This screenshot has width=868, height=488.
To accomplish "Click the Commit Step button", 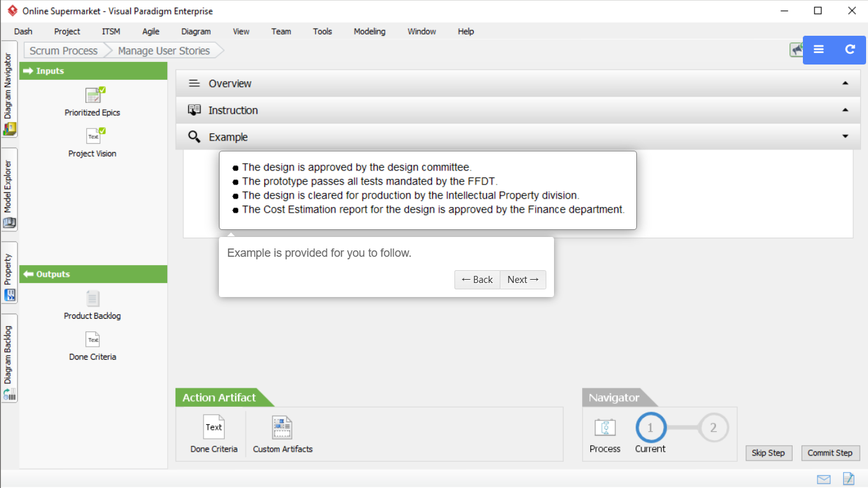I will click(x=830, y=453).
